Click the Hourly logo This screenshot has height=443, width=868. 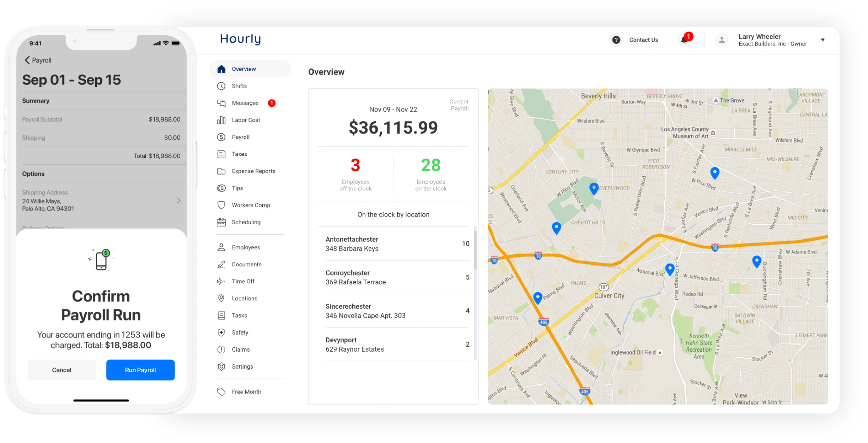[x=240, y=39]
